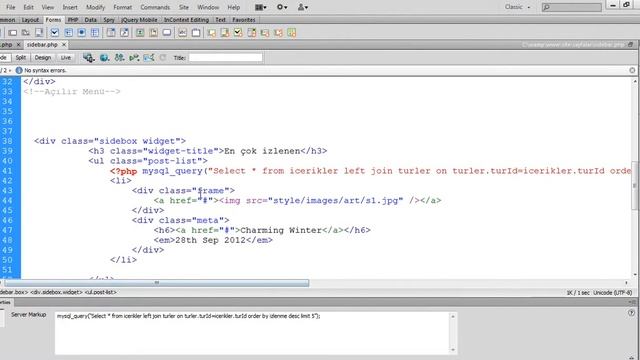The image size is (640, 360).
Task: Open the Site menu
Action: [184, 7]
